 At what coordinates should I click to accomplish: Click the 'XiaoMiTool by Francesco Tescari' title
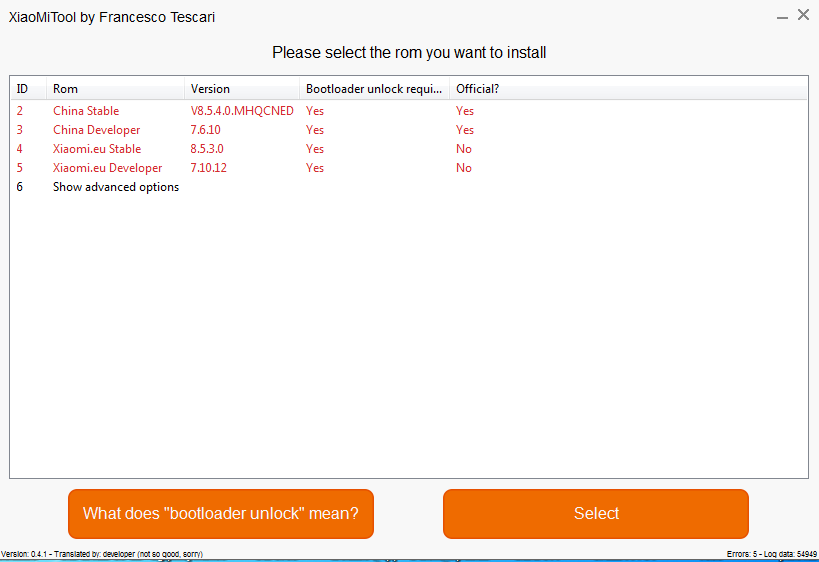click(x=112, y=17)
